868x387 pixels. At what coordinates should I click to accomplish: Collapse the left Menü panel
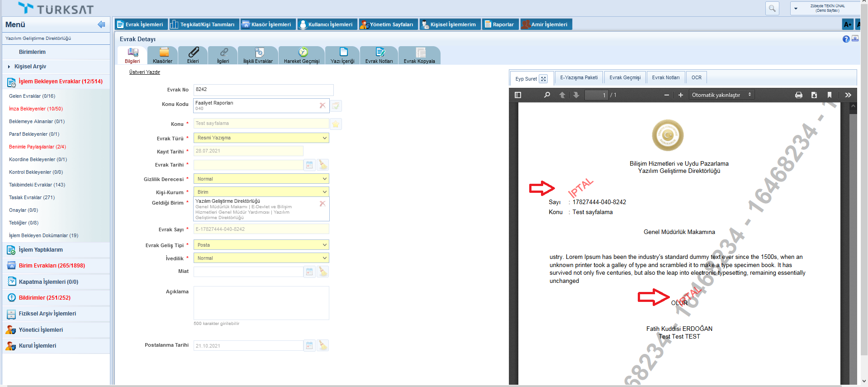click(101, 24)
